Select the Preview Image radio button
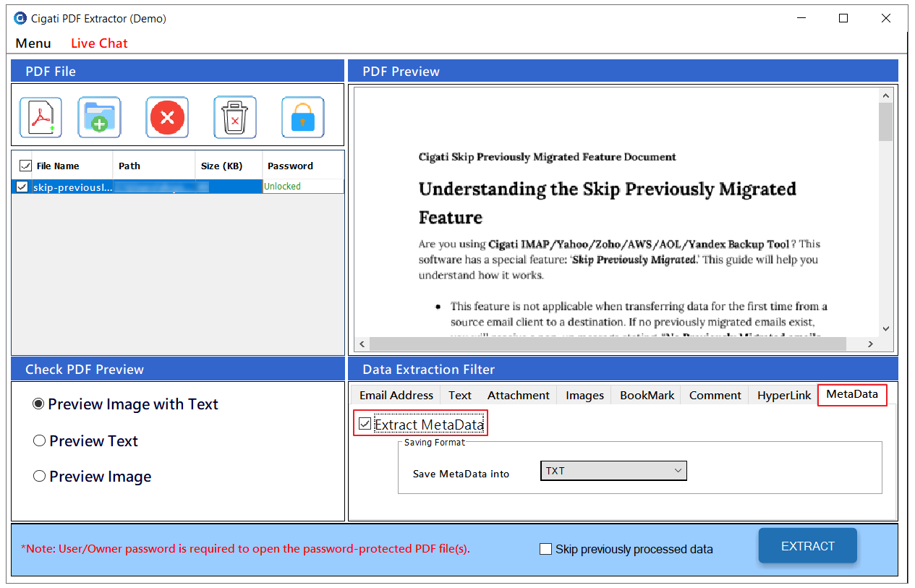This screenshot has height=588, width=915. [x=40, y=476]
